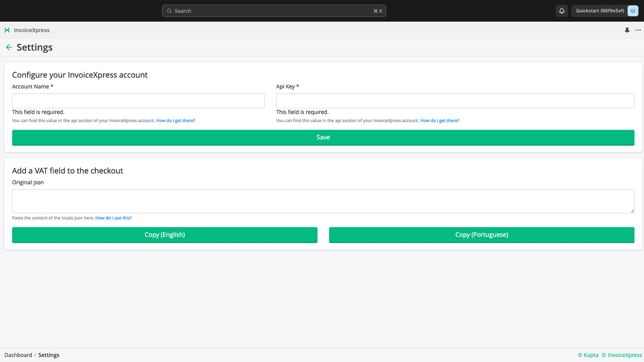Screen dimensions: 644x362
Task: Click the Copy (Portuguese) button
Action: (482, 235)
